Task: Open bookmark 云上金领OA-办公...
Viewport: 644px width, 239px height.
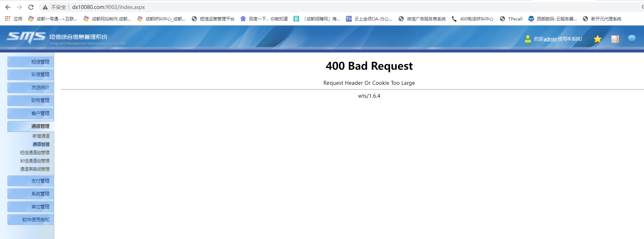Action: click(369, 19)
